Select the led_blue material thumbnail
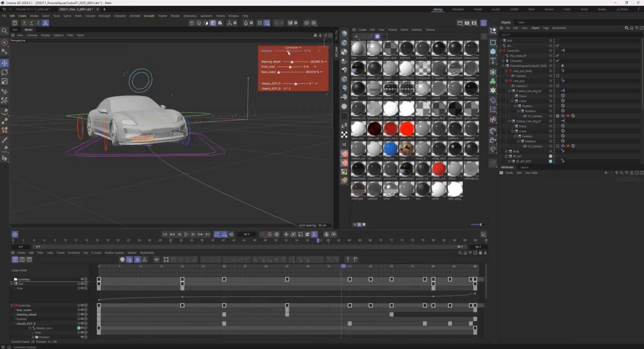This screenshot has height=349, width=644. click(390, 149)
